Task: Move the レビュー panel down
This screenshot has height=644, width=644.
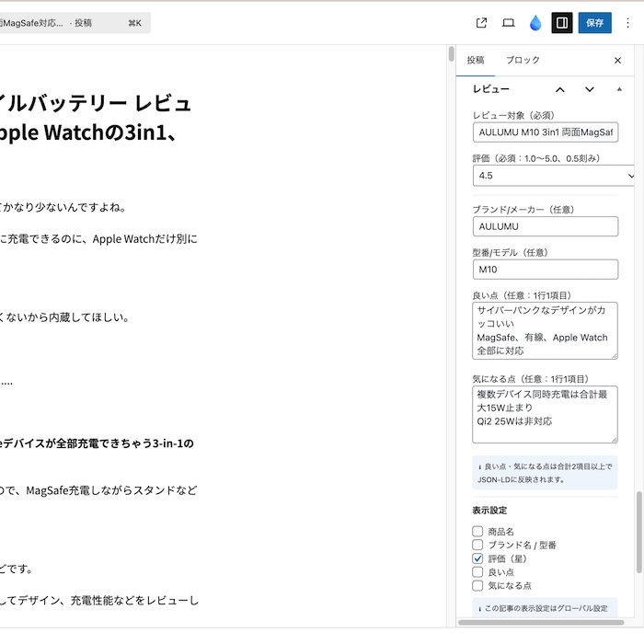Action: pos(590,89)
